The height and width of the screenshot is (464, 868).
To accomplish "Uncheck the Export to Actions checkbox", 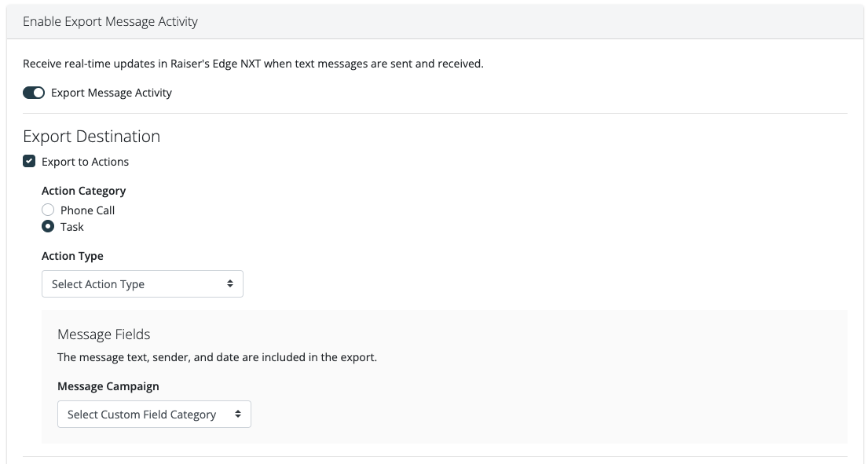I will 29,162.
